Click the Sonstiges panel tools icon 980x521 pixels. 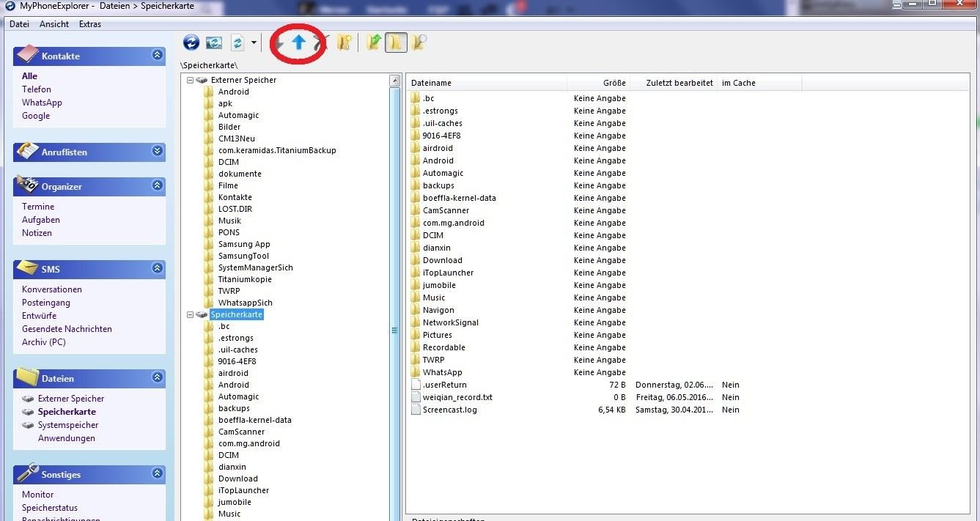pyautogui.click(x=27, y=473)
